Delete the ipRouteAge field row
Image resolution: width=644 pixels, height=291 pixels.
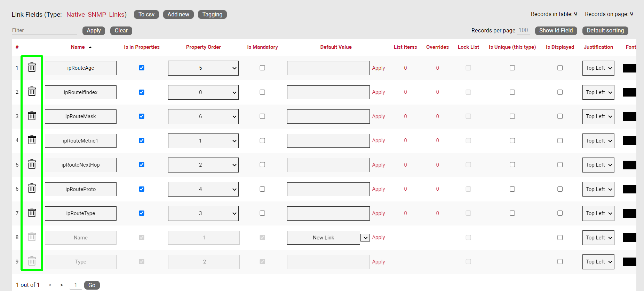(32, 67)
